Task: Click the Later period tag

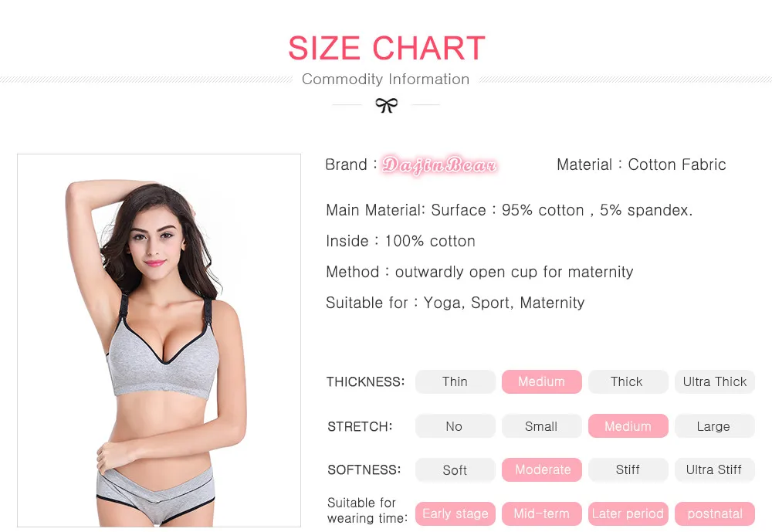Action: (628, 513)
